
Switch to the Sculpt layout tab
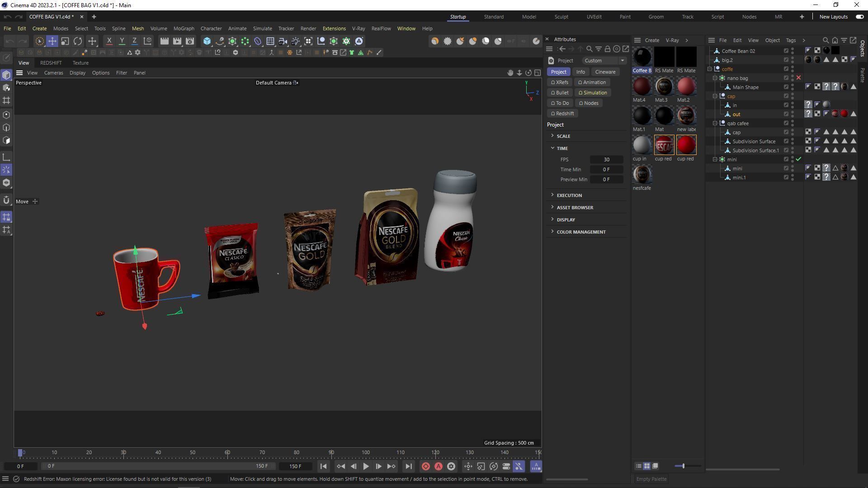pos(561,17)
